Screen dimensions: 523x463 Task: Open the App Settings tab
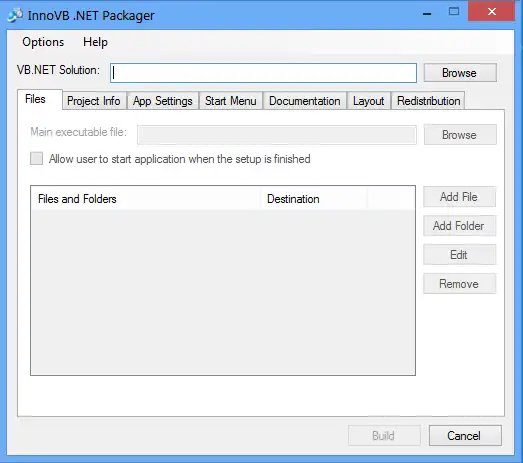(162, 101)
